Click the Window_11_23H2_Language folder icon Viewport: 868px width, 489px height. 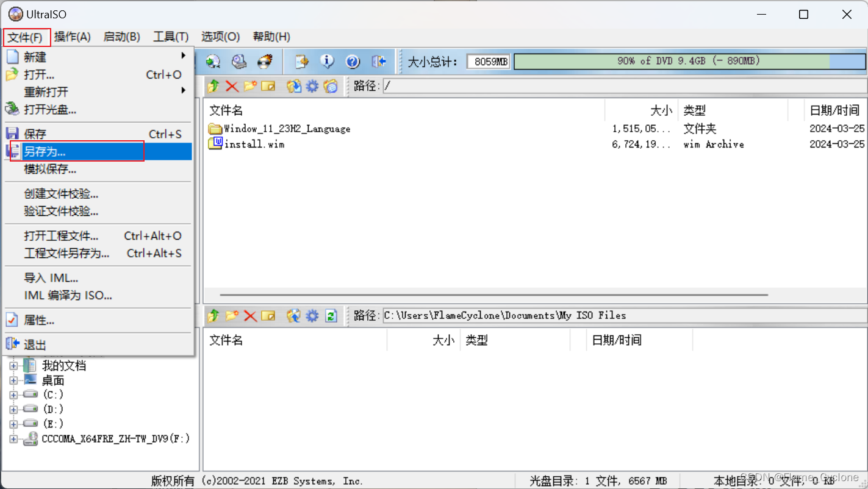point(215,129)
